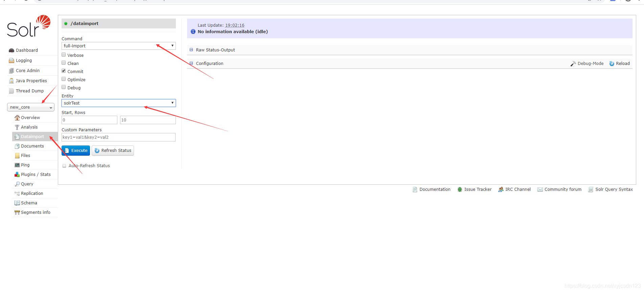The image size is (644, 292).
Task: Click the Issue Tracker bug icon
Action: 460,189
